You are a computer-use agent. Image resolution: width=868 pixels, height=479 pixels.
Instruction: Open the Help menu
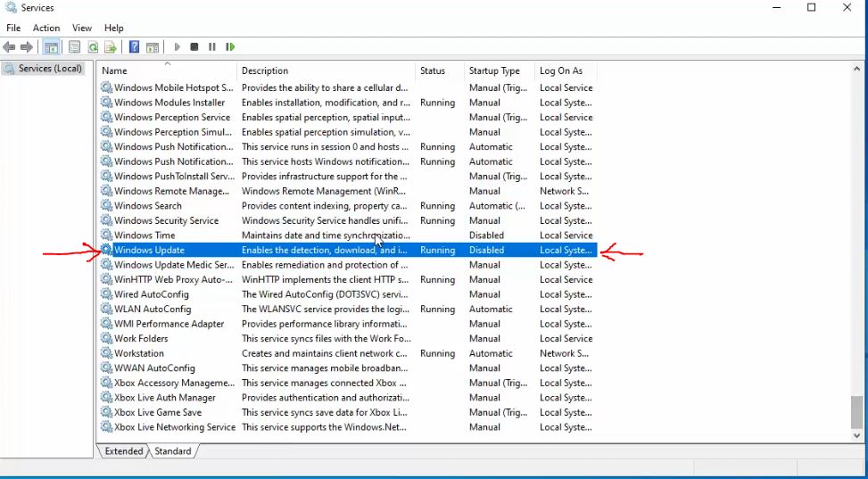114,28
